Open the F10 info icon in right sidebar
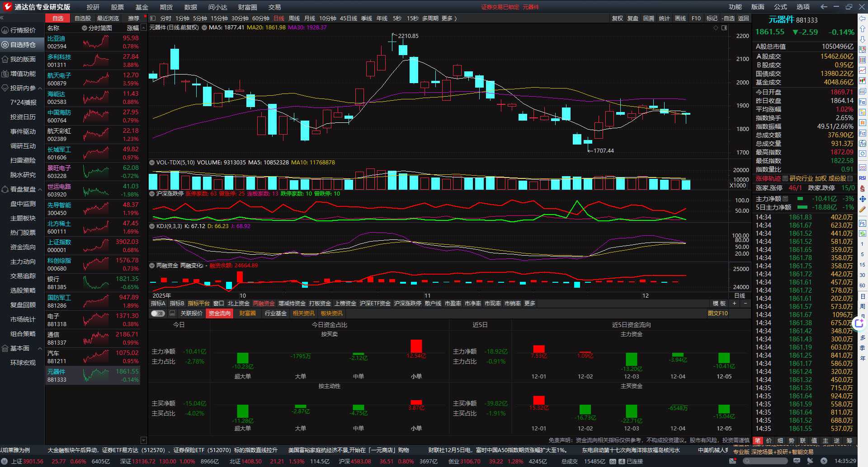The image size is (868, 467). (x=863, y=102)
